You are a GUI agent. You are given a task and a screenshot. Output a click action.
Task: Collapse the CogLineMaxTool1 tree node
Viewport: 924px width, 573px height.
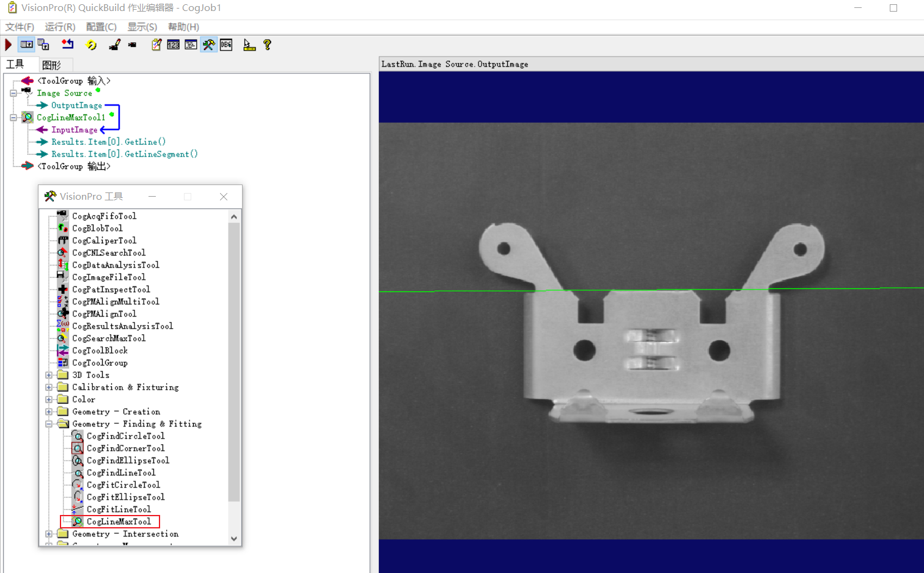click(13, 117)
